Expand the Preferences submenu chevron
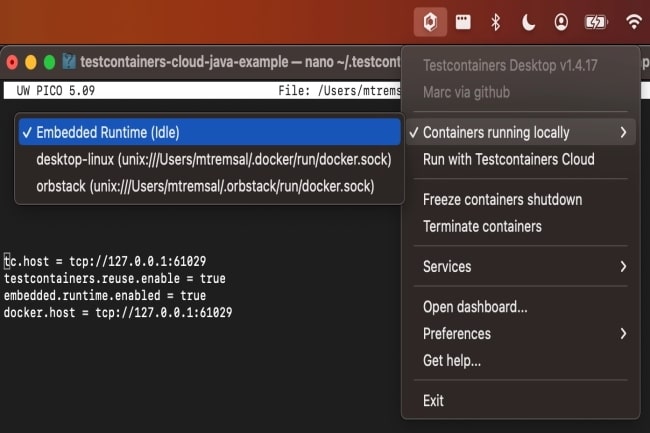This screenshot has height=433, width=650. [x=623, y=334]
